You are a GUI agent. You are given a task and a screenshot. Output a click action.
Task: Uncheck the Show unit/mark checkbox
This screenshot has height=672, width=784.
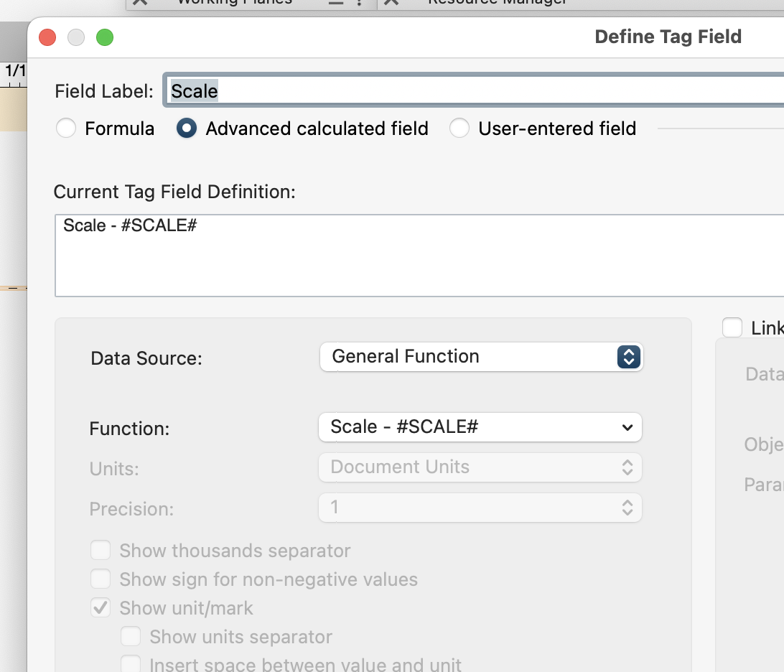point(101,608)
